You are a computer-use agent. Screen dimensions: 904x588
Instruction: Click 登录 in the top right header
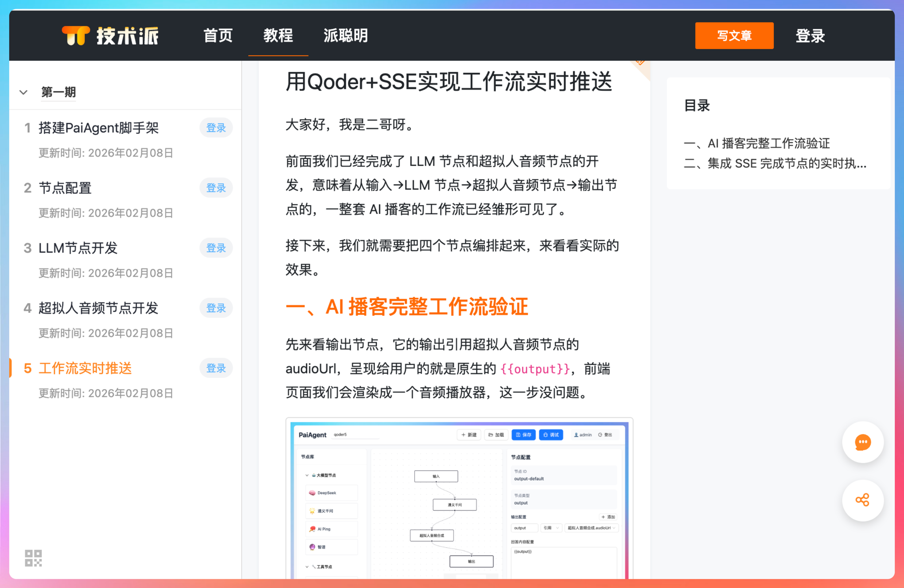[810, 35]
